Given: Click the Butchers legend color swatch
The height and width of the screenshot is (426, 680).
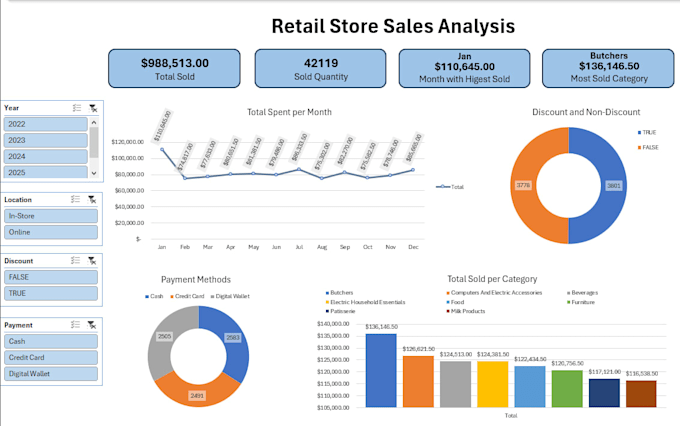Looking at the screenshot, I should coord(327,293).
